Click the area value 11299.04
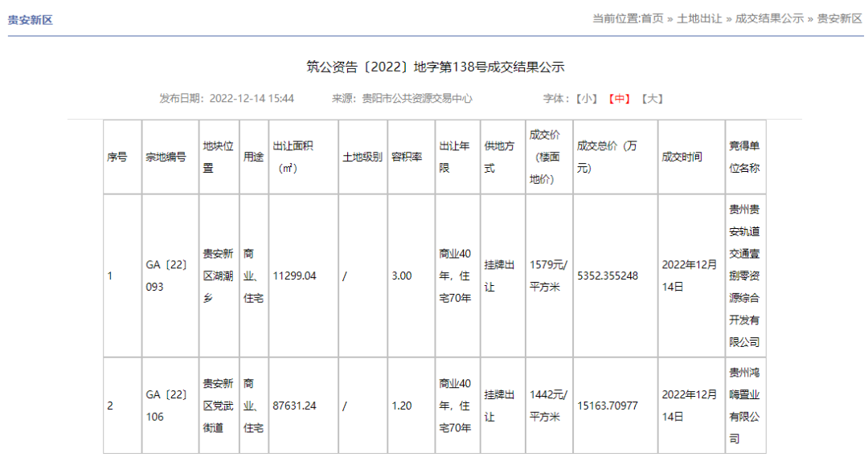The height and width of the screenshot is (457, 868). [294, 275]
